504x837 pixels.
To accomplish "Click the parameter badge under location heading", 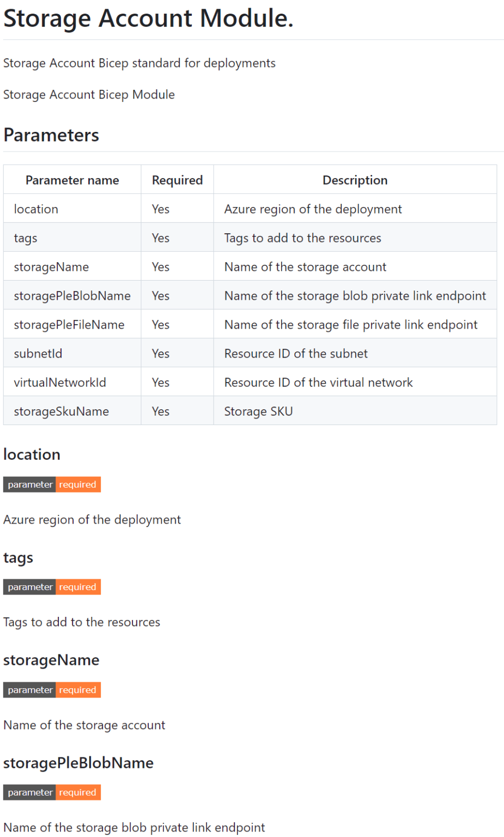I will click(29, 484).
